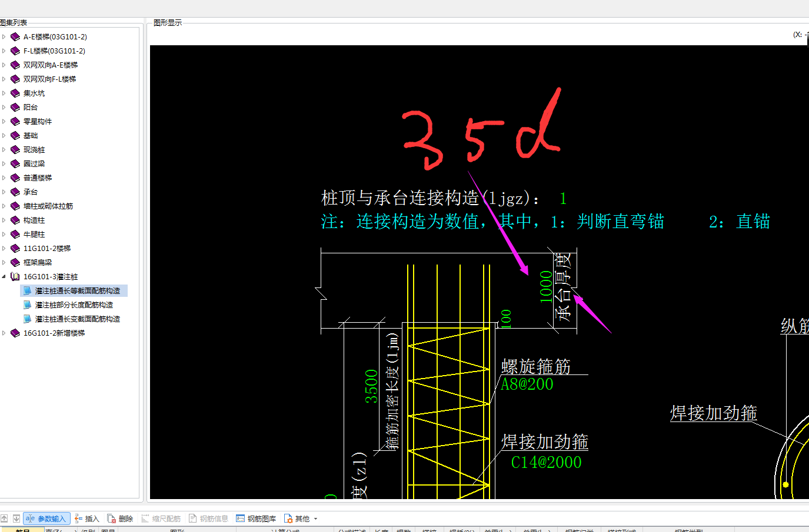Click the green 1000 承台厚度 value
The image size is (809, 532).
[x=546, y=287]
